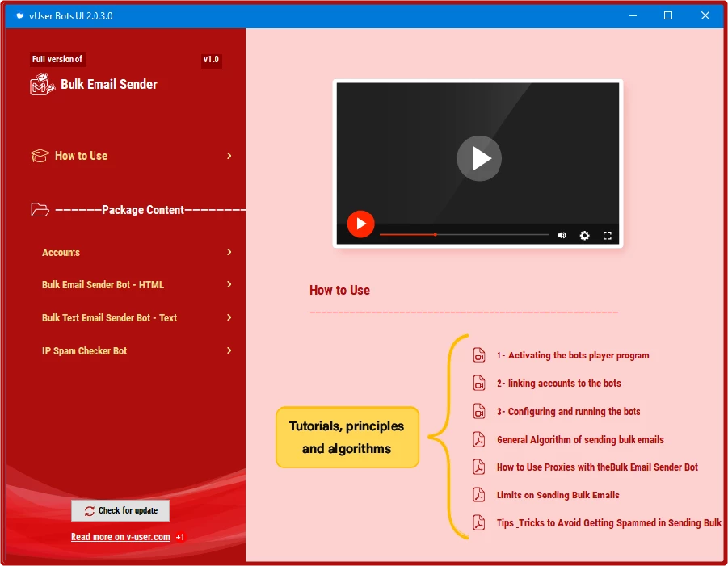Click the 'vUser Bots UI 2.0.3.0' window title
This screenshot has height=566, width=728.
click(x=70, y=16)
